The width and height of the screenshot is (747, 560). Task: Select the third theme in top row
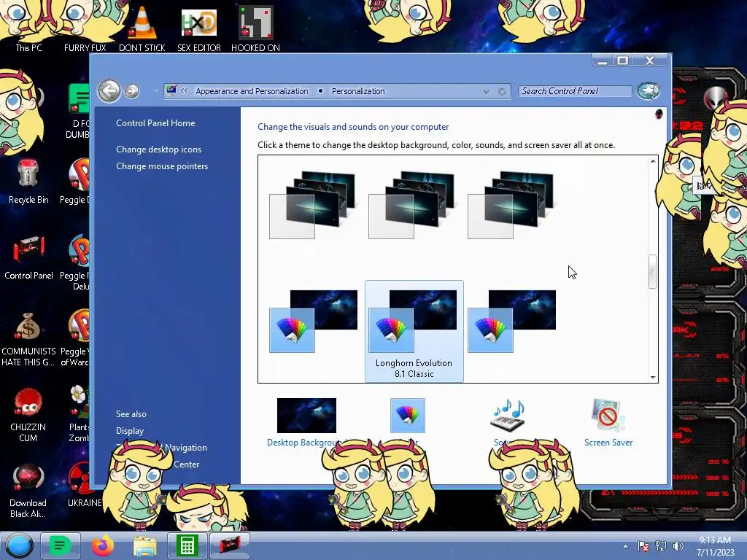pyautogui.click(x=511, y=205)
